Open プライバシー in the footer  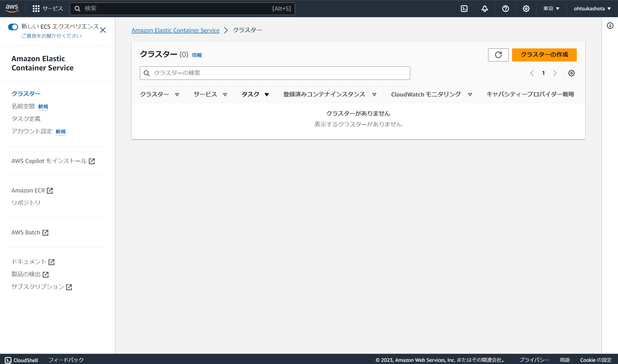[x=534, y=360]
